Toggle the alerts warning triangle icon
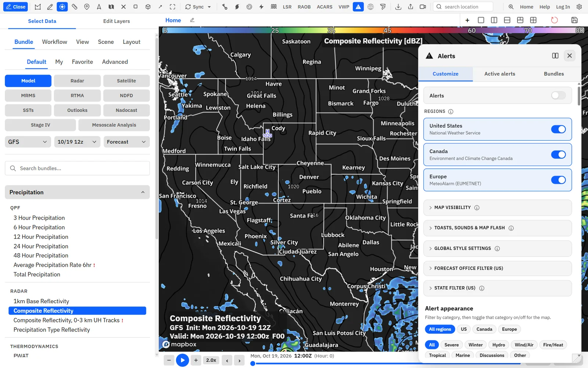Image resolution: width=588 pixels, height=368 pixels. click(358, 7)
